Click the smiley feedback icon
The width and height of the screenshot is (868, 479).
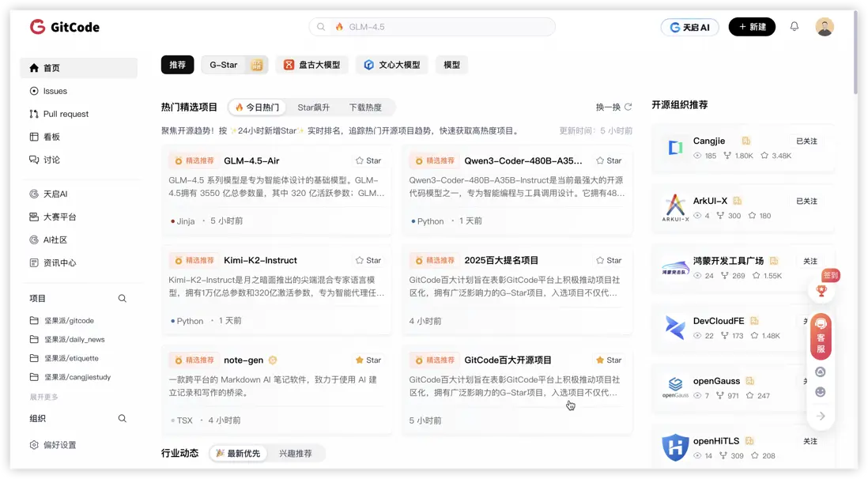tap(821, 392)
